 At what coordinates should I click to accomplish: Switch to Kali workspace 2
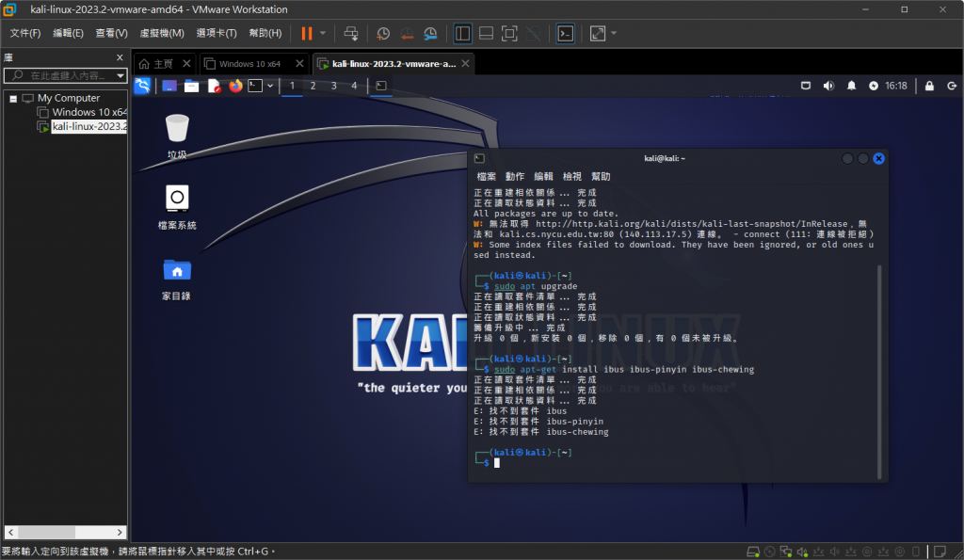click(313, 86)
